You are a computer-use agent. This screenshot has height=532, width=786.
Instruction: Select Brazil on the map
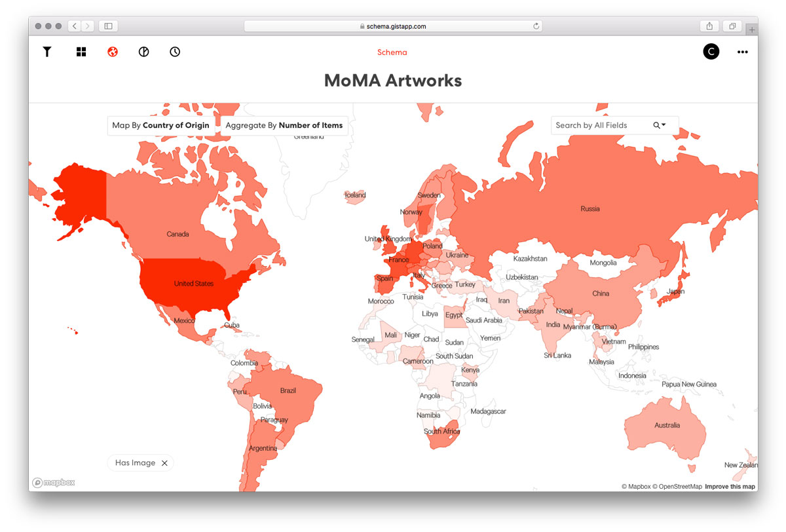click(288, 390)
